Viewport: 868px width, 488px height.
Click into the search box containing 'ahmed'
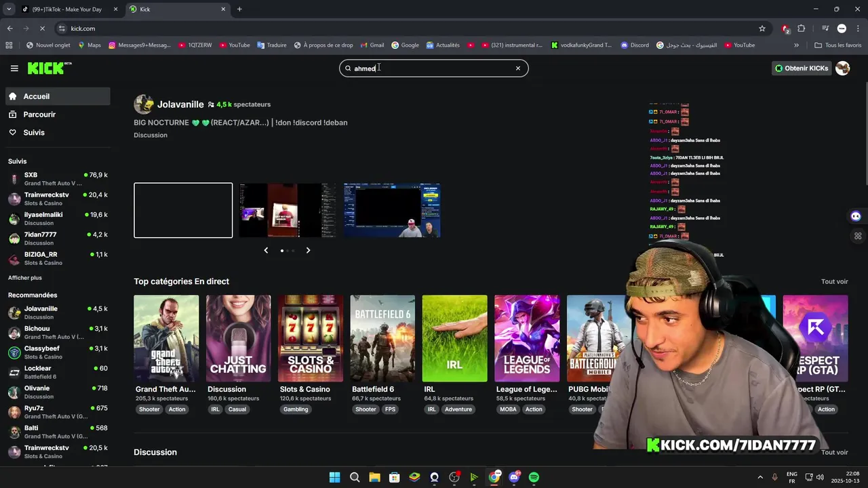(433, 68)
